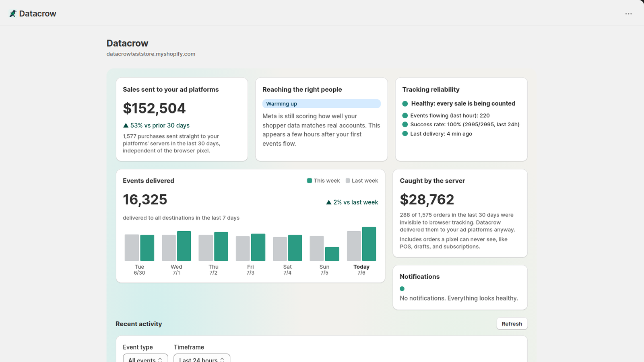The image size is (644, 362).
Task: Click the Tue 6/30 axis label
Action: (139, 270)
